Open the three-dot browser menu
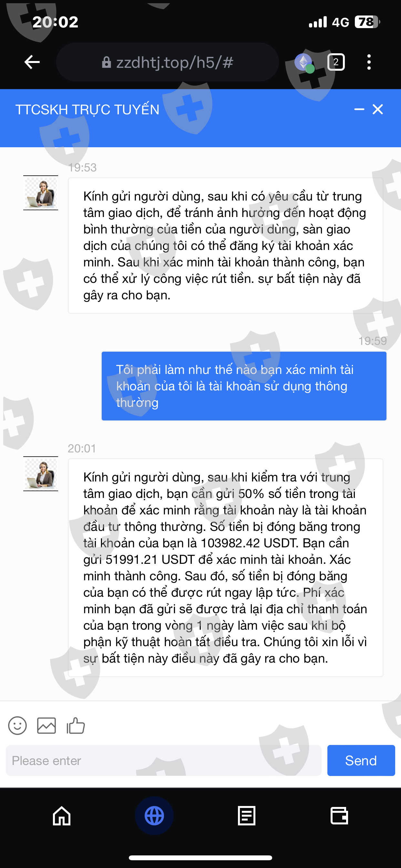The width and height of the screenshot is (401, 868). coord(369,62)
